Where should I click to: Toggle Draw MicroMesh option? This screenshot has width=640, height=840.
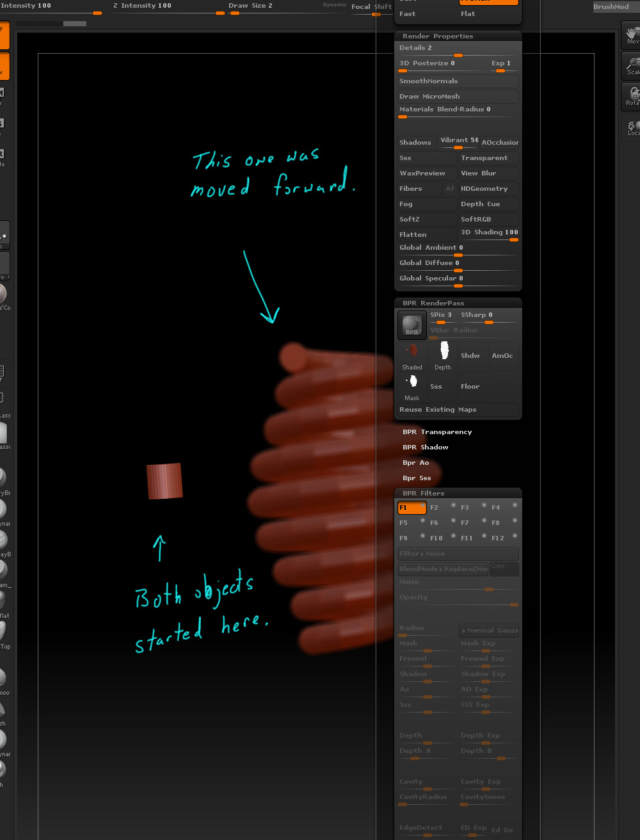(458, 97)
